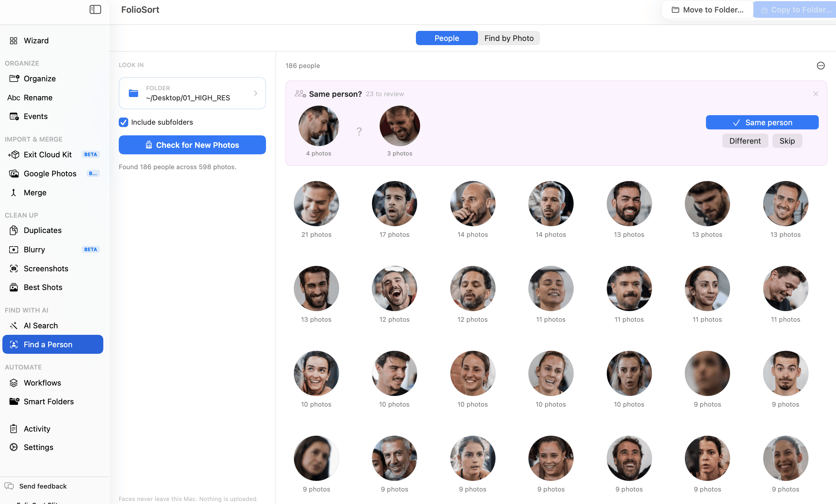Click Check for New Photos

(192, 145)
